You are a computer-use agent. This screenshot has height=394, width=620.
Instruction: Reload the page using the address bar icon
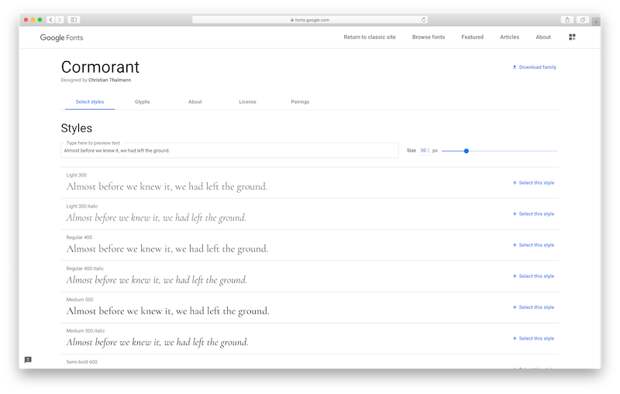coord(423,20)
